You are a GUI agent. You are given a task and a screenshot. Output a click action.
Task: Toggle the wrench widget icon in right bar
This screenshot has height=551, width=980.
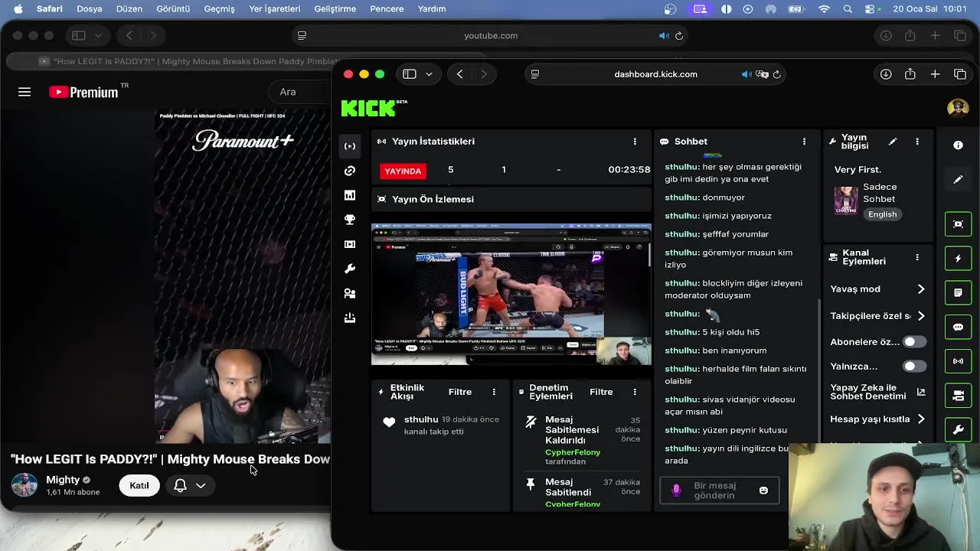[x=958, y=430]
